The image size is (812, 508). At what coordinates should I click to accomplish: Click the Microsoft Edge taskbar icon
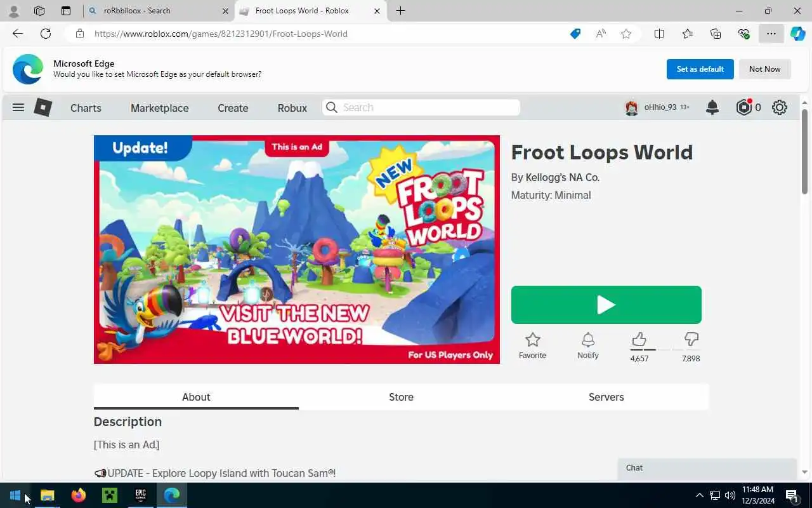pyautogui.click(x=172, y=495)
